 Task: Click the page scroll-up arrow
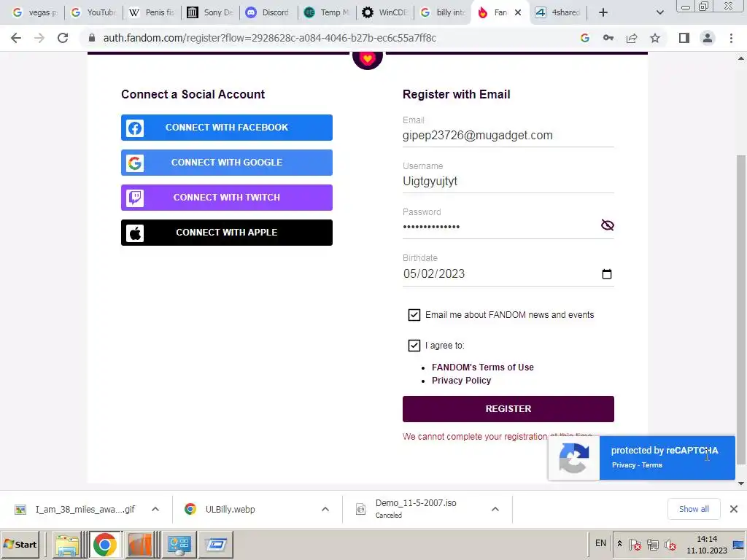[741, 58]
